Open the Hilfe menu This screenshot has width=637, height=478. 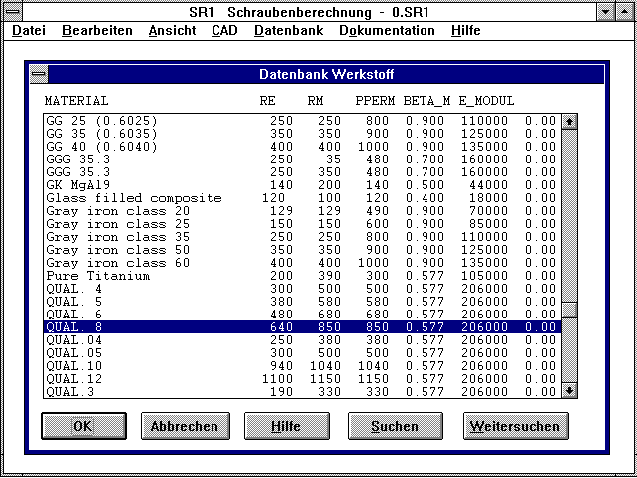465,31
